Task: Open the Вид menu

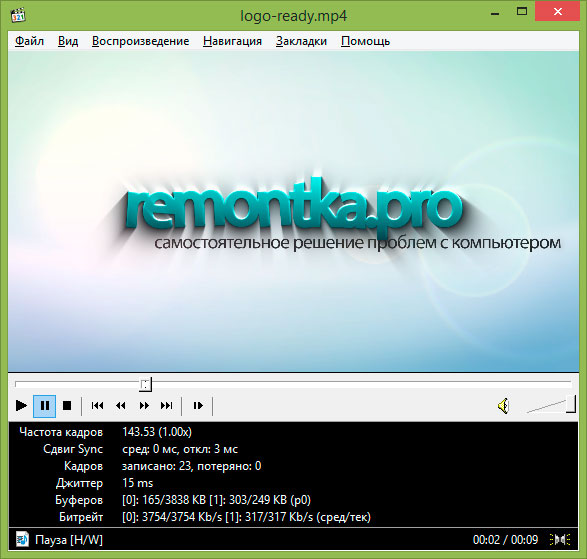Action: click(68, 41)
